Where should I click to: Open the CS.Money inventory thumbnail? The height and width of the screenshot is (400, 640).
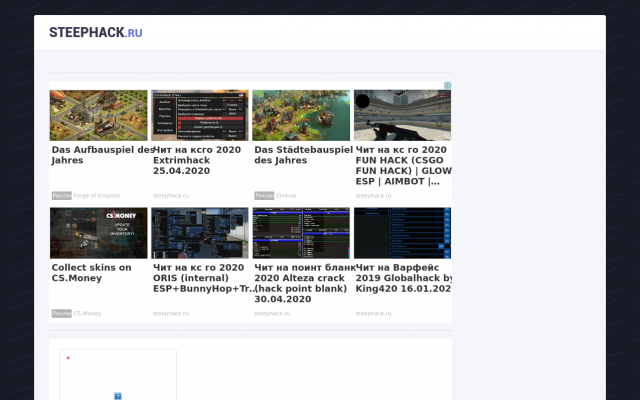pyautogui.click(x=98, y=233)
